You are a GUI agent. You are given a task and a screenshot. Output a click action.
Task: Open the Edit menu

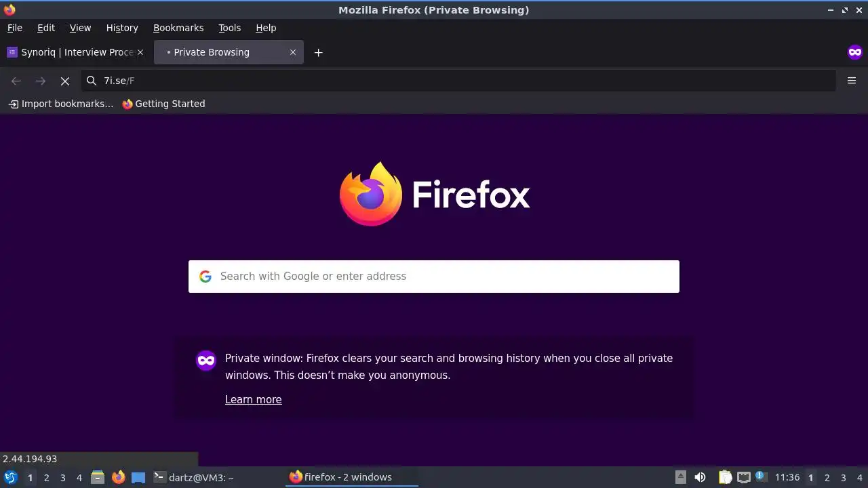click(x=46, y=28)
